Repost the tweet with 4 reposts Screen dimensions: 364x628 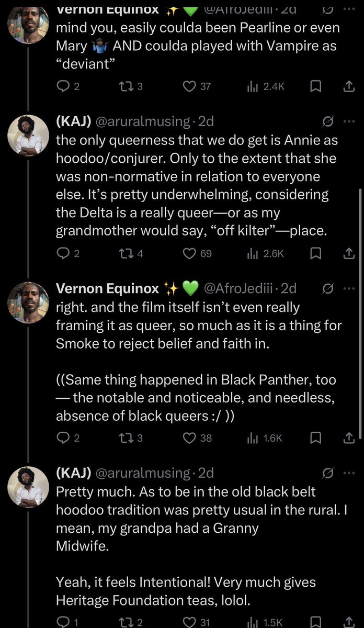point(125,253)
